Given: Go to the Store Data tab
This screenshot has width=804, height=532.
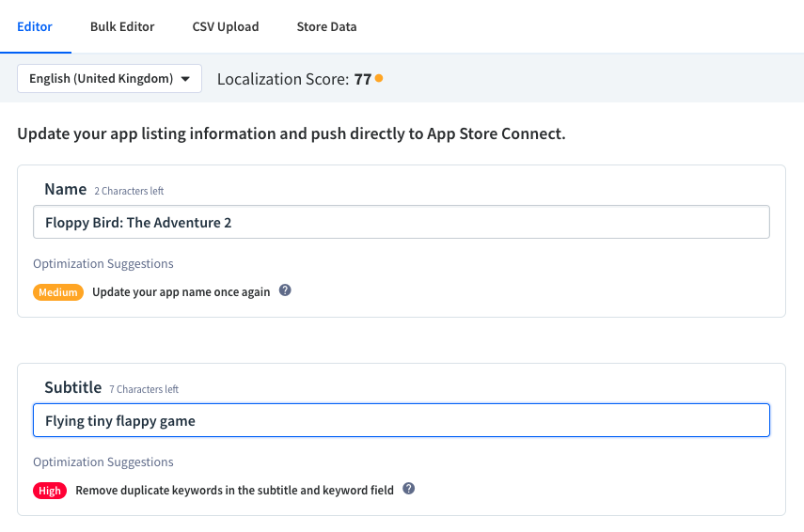Looking at the screenshot, I should [x=326, y=26].
